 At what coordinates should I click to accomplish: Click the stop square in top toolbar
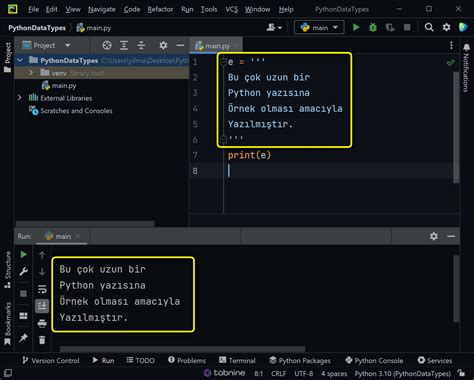[x=407, y=27]
